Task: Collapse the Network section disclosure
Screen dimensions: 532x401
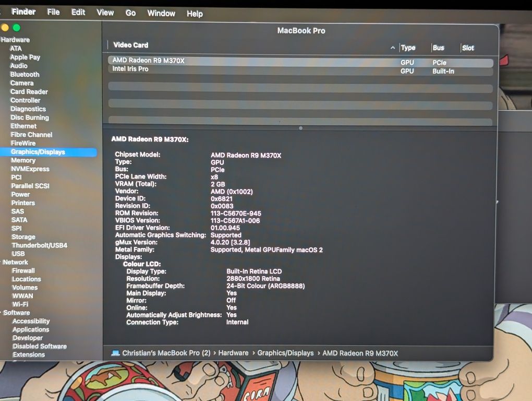Action: 1,262
